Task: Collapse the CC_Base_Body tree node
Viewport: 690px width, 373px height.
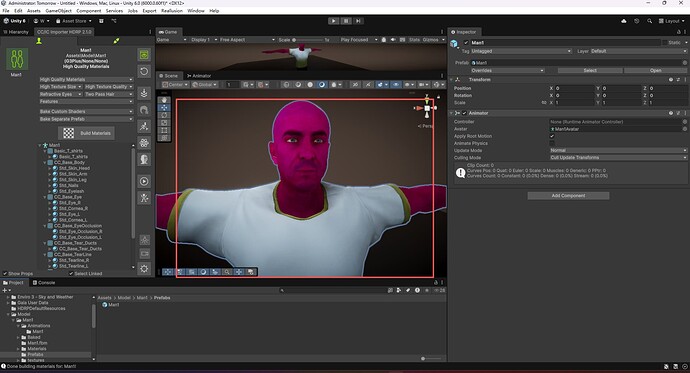Action: 45,162
